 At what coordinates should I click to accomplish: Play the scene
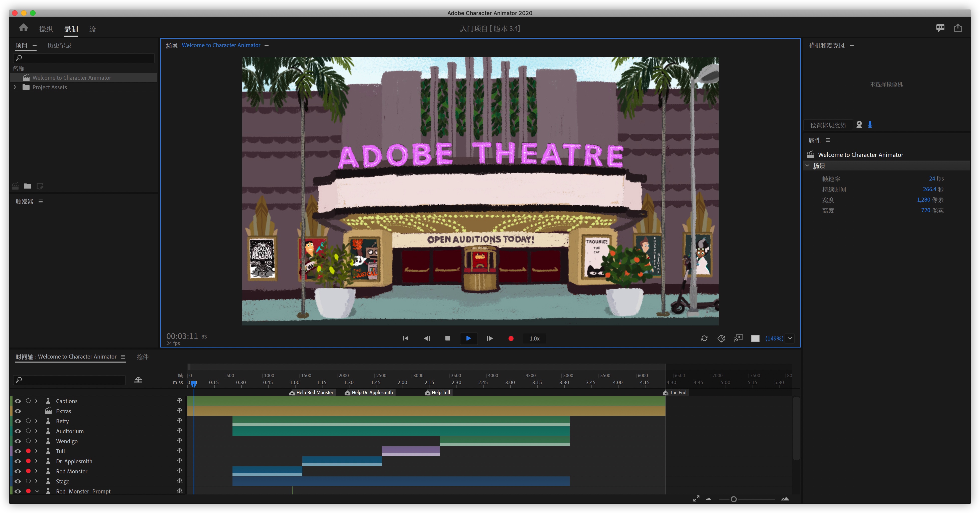pyautogui.click(x=469, y=338)
